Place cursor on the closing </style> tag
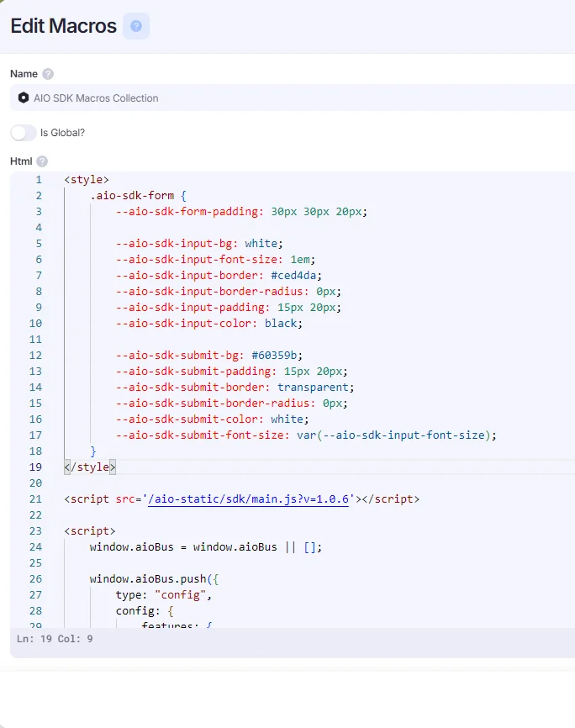This screenshot has height=728, width=575. tap(90, 467)
